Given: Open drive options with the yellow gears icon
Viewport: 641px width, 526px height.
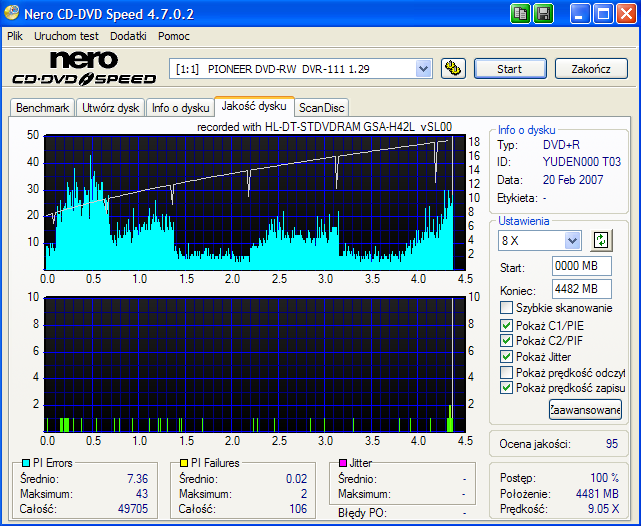Looking at the screenshot, I should [453, 69].
